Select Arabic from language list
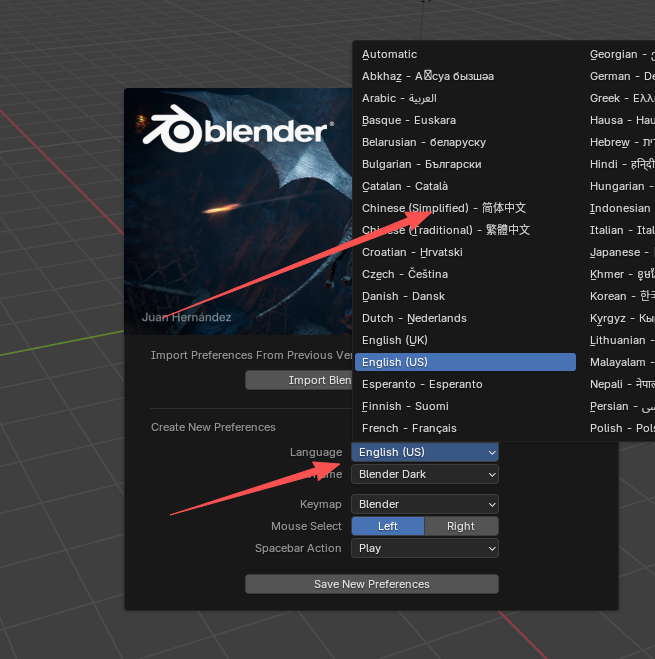The width and height of the screenshot is (655, 659). 465,98
